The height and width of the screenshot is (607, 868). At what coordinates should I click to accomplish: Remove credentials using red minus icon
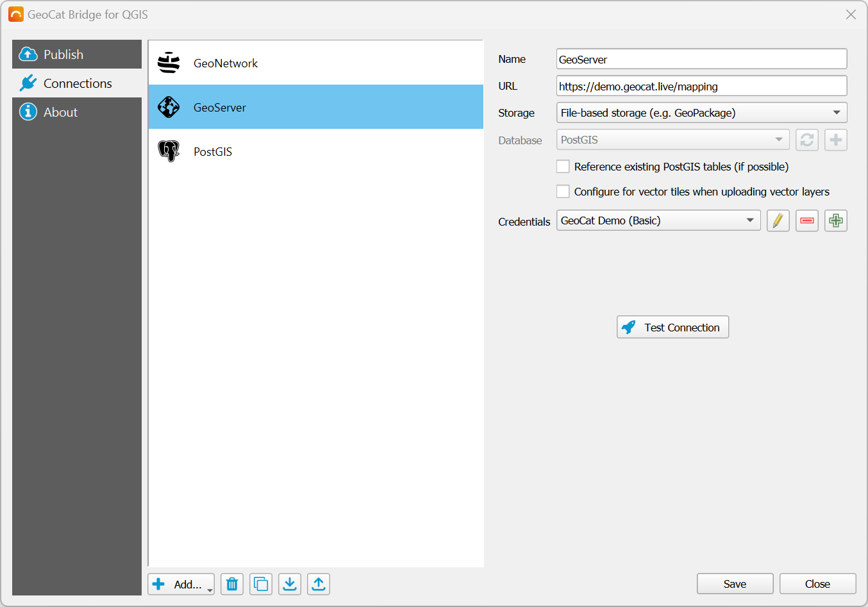point(807,220)
